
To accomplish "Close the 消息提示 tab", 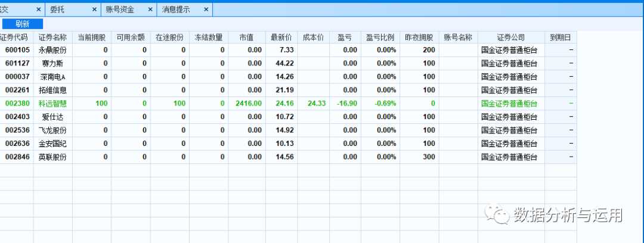I will [x=206, y=10].
